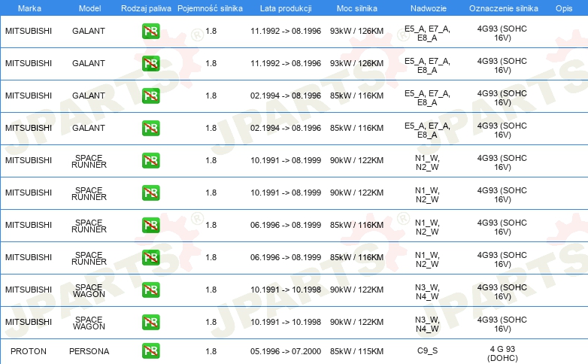Click the 4 G 93 (DOHC) engine code

[502, 353]
